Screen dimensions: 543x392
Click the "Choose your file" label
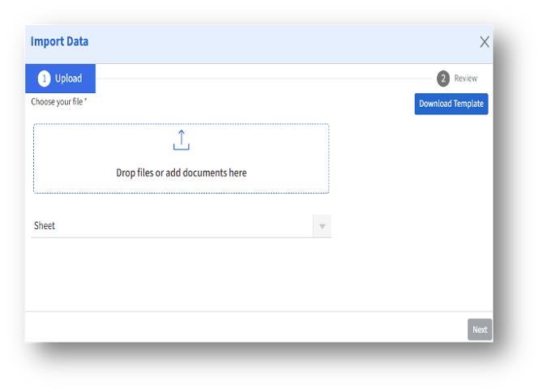point(57,101)
